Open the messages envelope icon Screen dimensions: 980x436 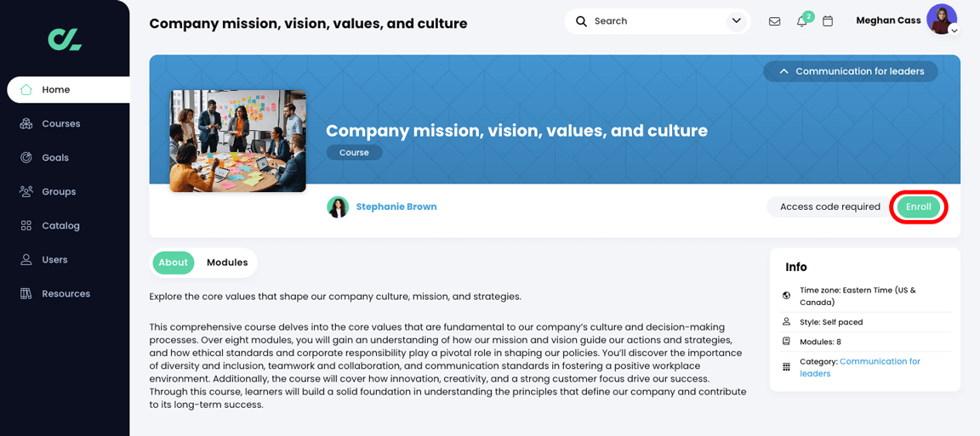tap(774, 21)
